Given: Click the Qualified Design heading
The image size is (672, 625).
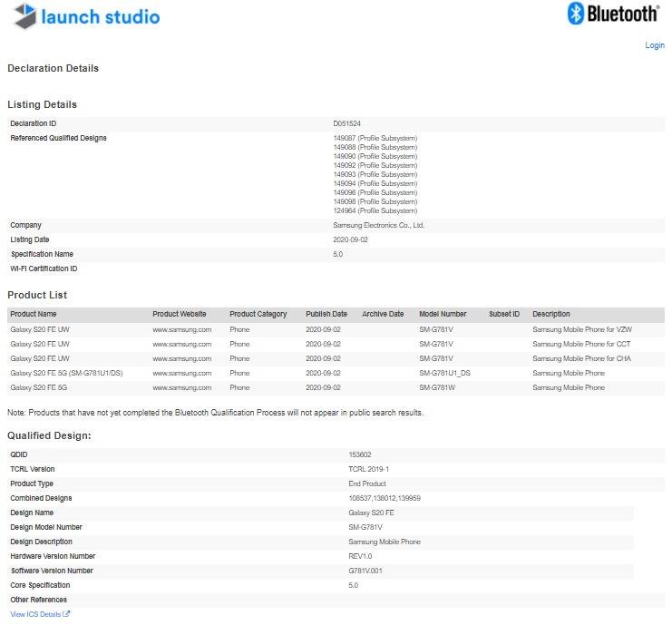Looking at the screenshot, I should coord(49,435).
